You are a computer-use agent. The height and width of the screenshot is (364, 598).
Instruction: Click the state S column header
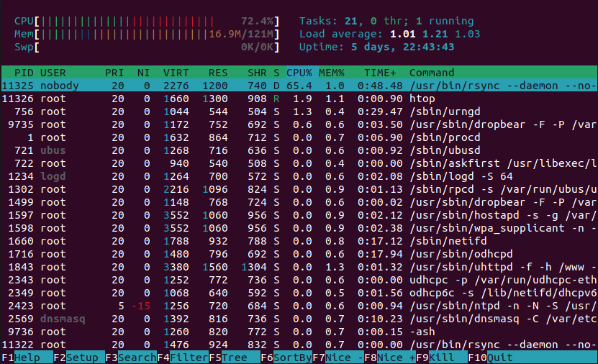[276, 73]
